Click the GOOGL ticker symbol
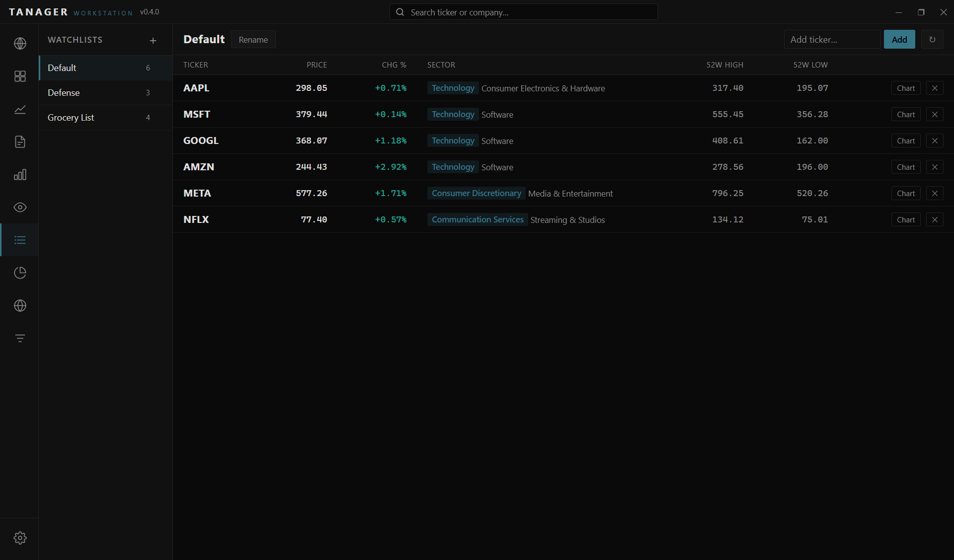 pos(201,140)
